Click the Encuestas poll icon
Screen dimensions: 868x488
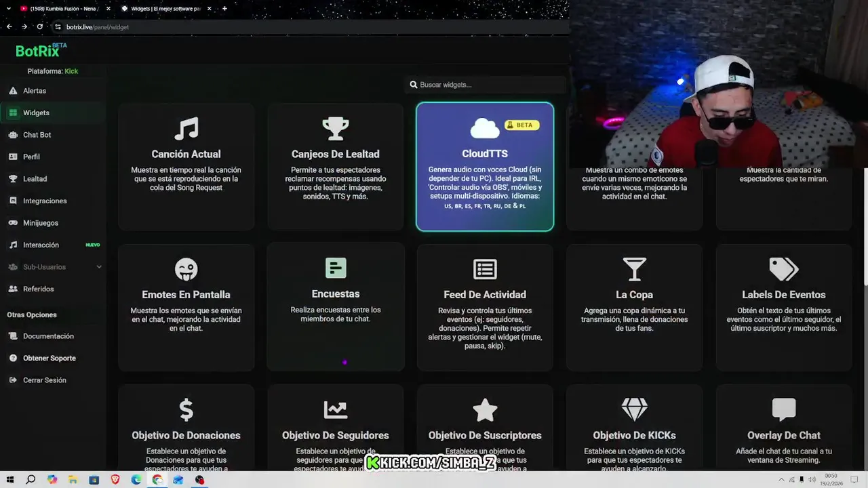336,268
